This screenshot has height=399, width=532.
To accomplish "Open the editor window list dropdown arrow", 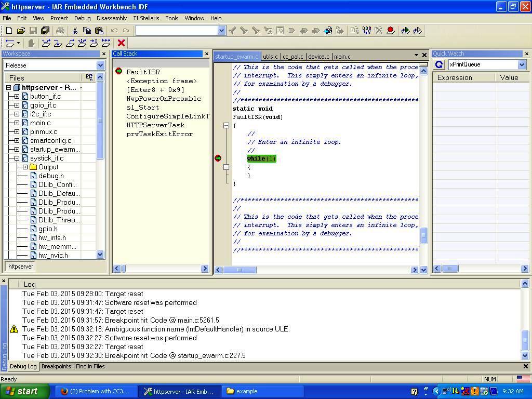I will click(x=416, y=55).
